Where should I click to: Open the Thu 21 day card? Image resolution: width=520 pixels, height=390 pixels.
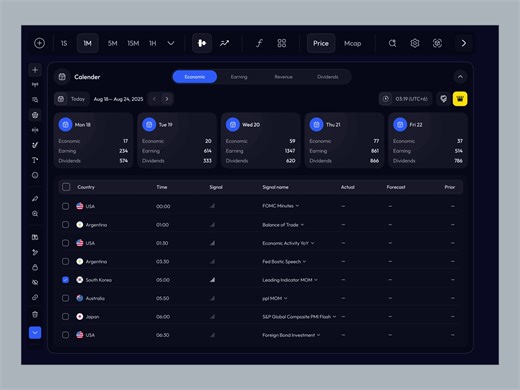[x=344, y=140]
